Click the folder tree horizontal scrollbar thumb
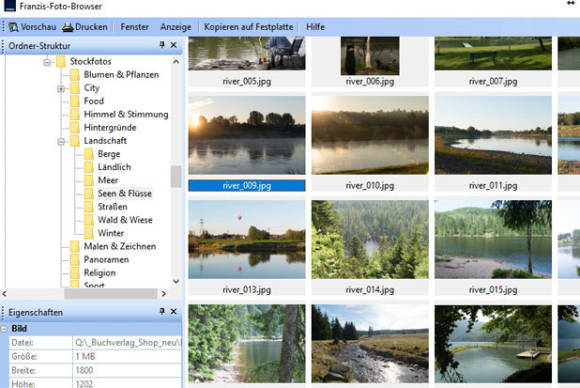 [111, 294]
